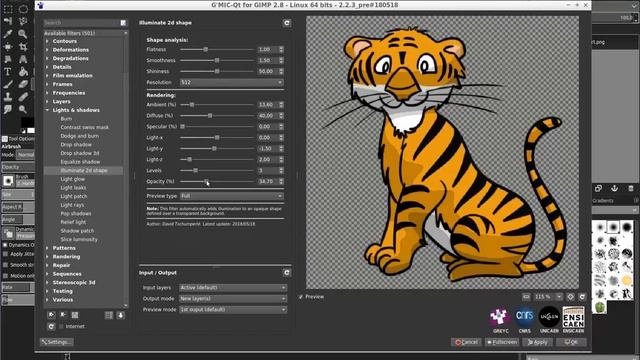Viewport: 640px width, 360px height.
Task: Click the OK button
Action: 571,342
